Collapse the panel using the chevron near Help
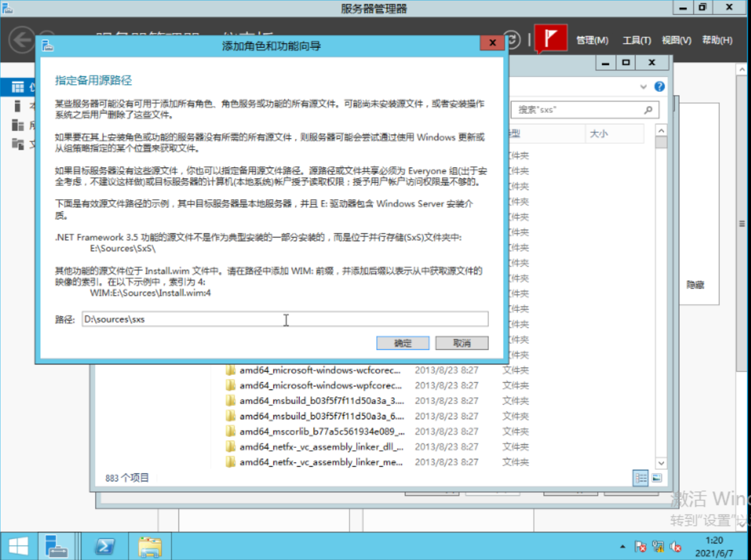The image size is (751, 560). coord(643,86)
